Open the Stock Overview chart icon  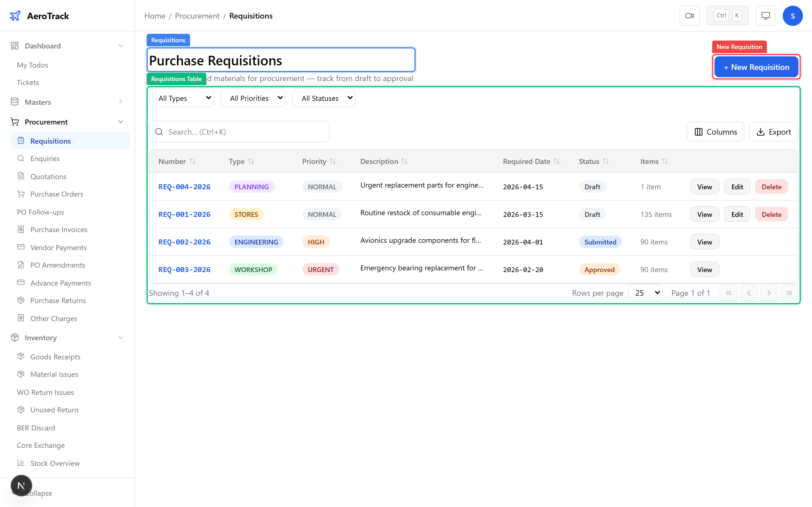(x=21, y=463)
